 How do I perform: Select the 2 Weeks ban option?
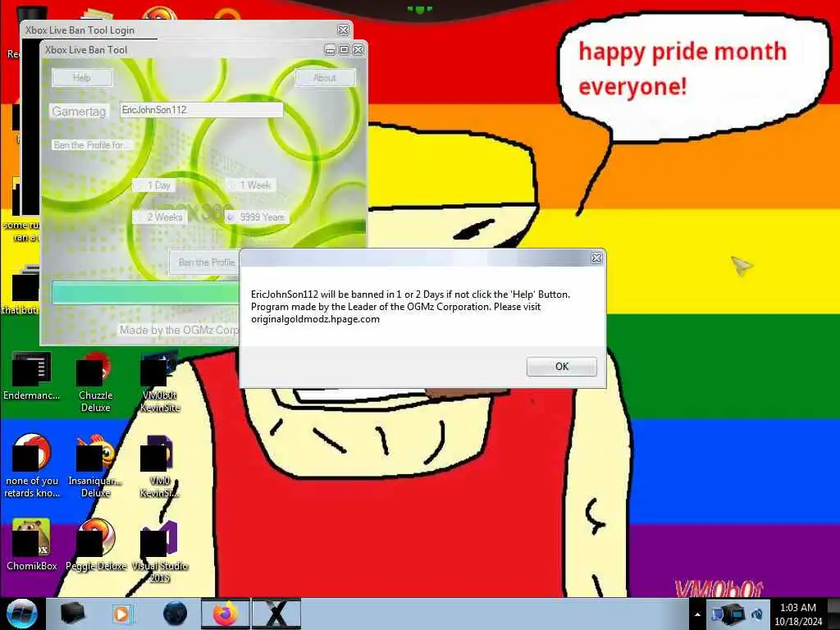[160, 217]
